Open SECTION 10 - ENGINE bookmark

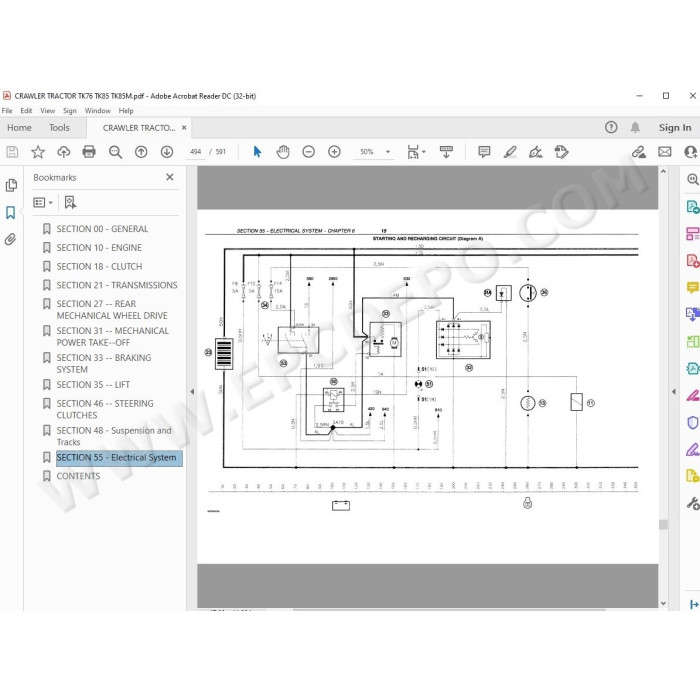pos(99,248)
